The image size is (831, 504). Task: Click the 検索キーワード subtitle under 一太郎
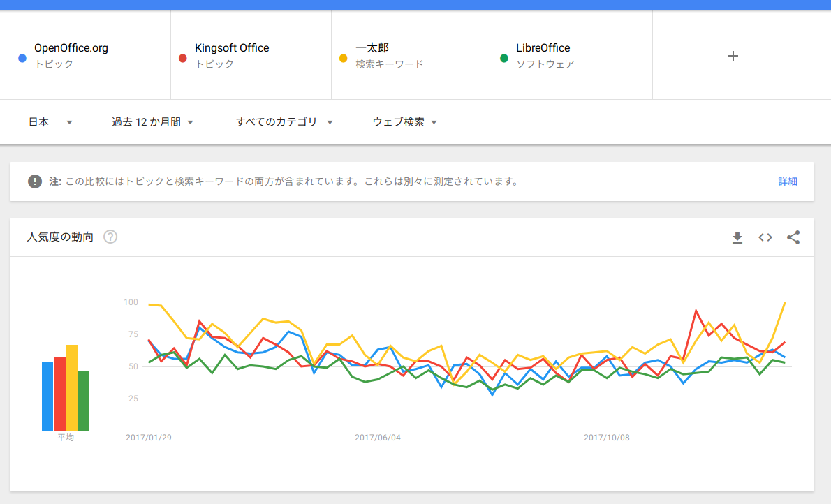pyautogui.click(x=390, y=64)
